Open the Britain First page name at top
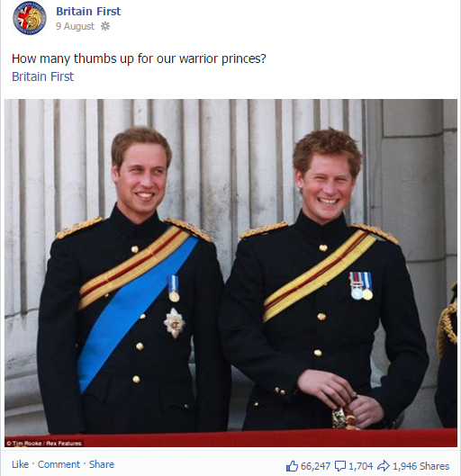The width and height of the screenshot is (461, 476). [x=88, y=11]
